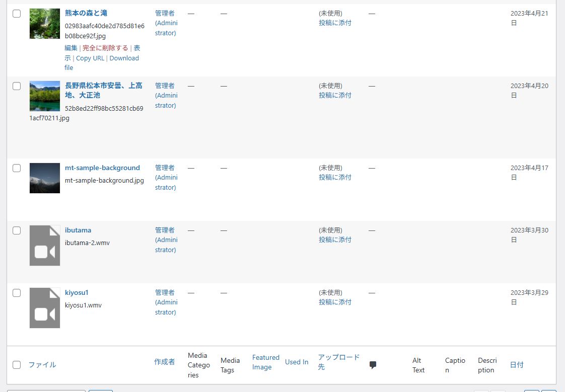
Task: Click Copy URL for 熊本の森と滝
Action: tap(90, 58)
